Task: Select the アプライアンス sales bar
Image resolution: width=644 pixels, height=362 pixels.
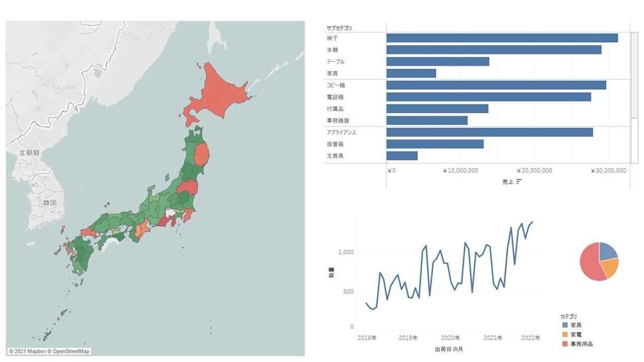Action: pos(489,132)
